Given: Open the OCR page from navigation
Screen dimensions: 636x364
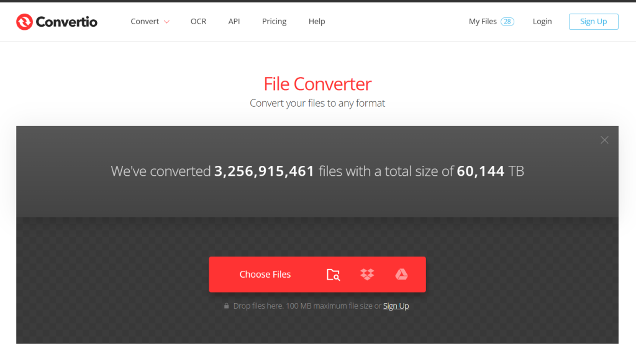Looking at the screenshot, I should pyautogui.click(x=198, y=22).
